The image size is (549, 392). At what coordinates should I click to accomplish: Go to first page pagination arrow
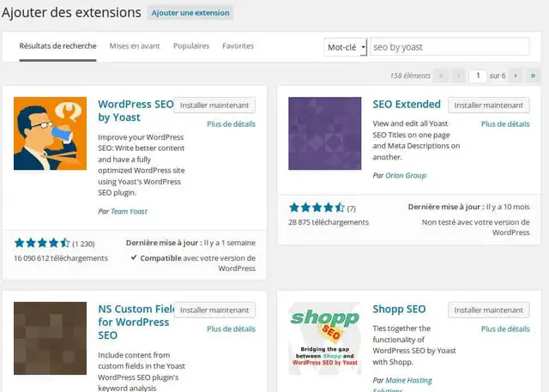(441, 75)
